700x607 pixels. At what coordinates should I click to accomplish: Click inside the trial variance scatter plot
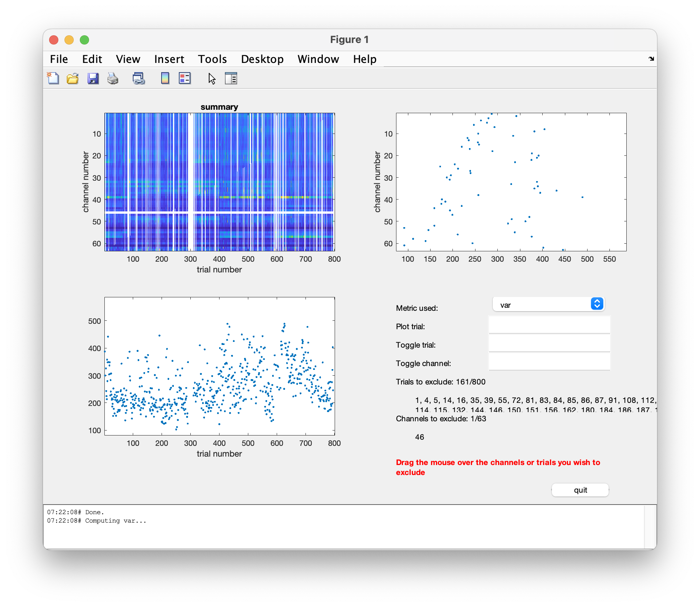[x=220, y=366]
